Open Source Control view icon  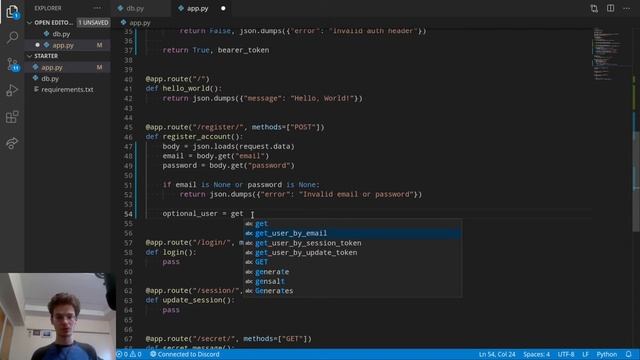12,64
